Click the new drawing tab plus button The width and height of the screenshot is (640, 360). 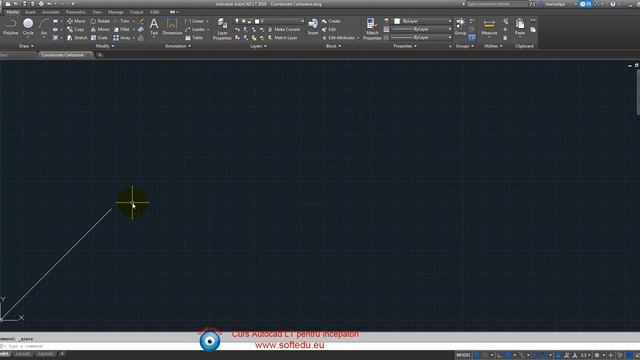tap(100, 55)
